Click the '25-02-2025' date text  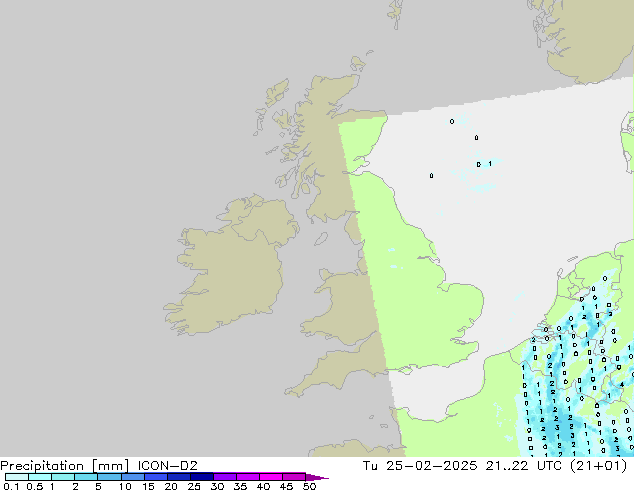coord(431,466)
